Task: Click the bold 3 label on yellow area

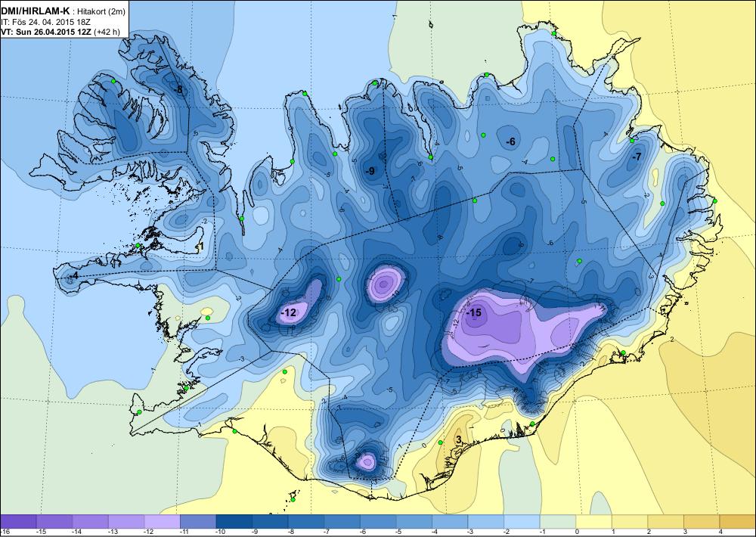Action: coord(459,439)
